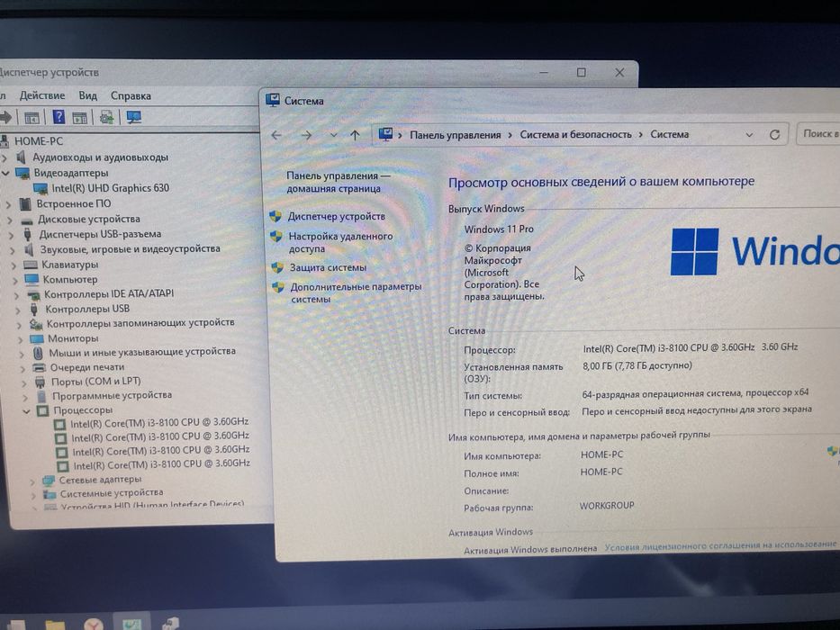Click the Система breadcrumb item
Image resolution: width=840 pixels, height=630 pixels.
coord(670,134)
